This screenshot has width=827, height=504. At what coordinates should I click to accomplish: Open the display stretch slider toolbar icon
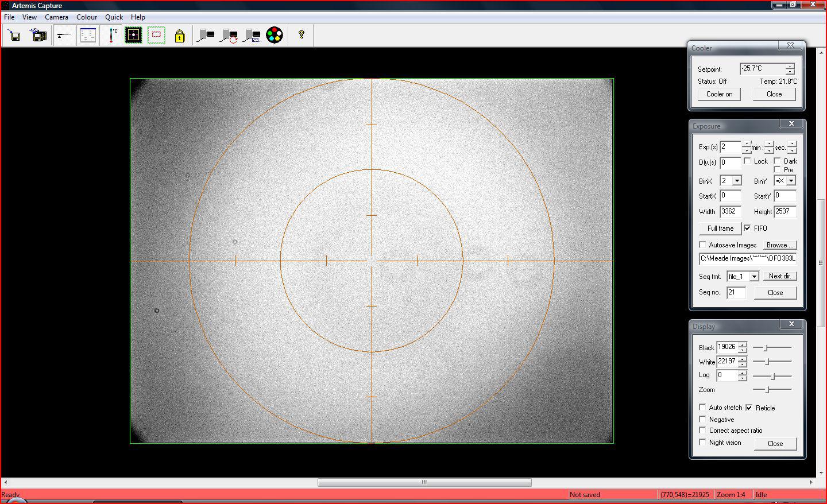tap(64, 36)
